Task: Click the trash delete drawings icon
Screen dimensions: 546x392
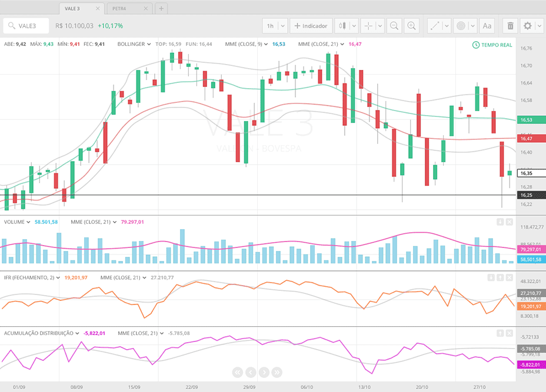Action: (x=510, y=26)
